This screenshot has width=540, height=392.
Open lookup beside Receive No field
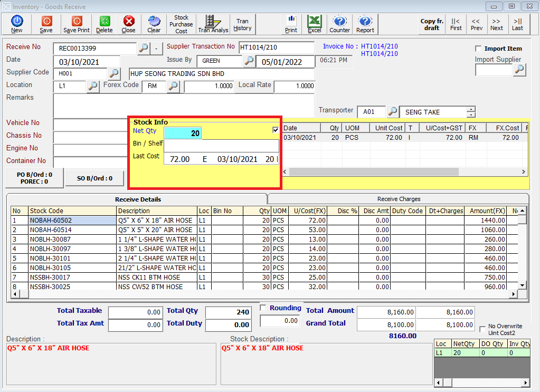144,48
